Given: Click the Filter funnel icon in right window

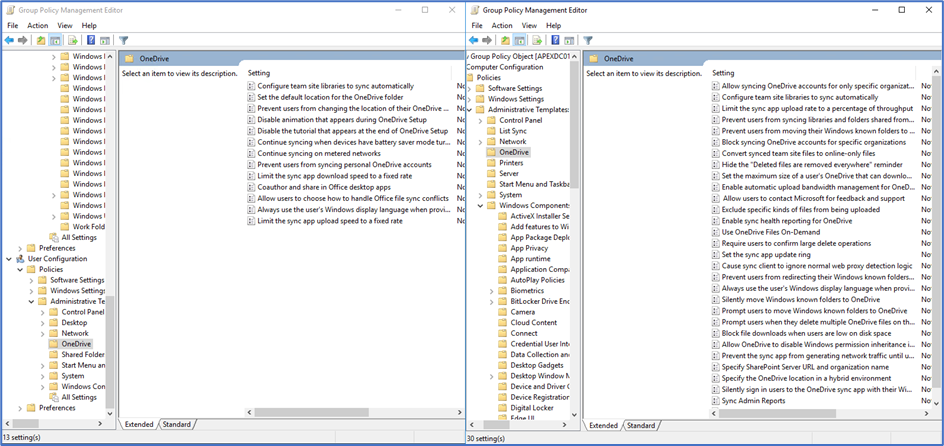Looking at the screenshot, I should click(588, 40).
